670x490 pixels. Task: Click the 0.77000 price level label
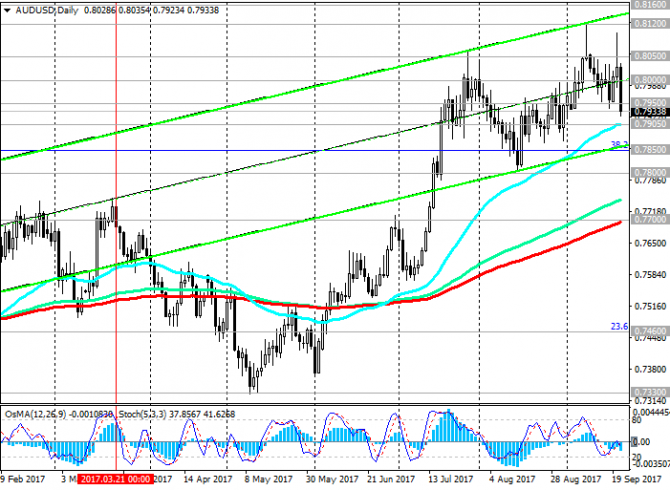coord(650,219)
